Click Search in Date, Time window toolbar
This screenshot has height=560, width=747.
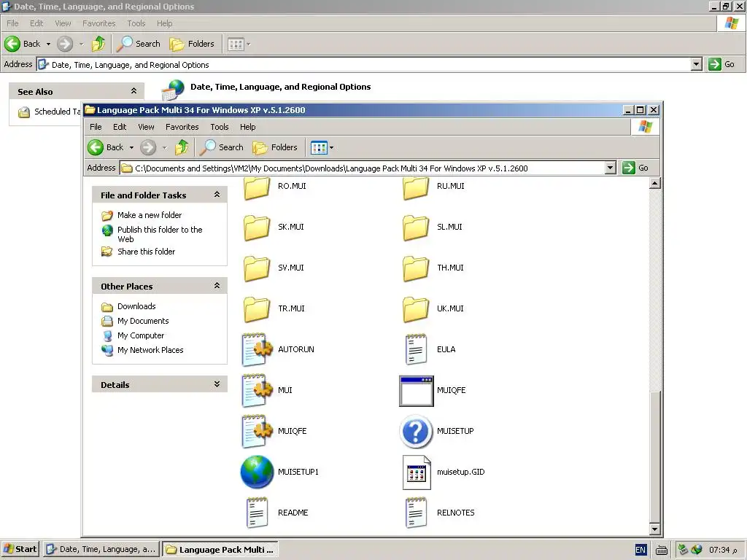pos(139,44)
